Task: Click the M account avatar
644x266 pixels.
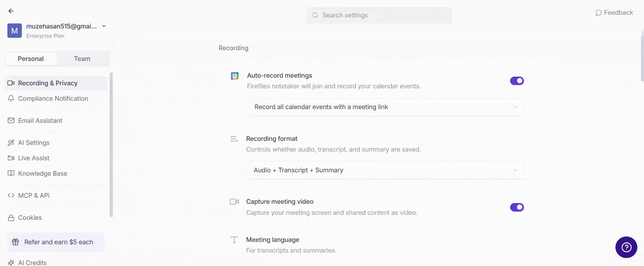Action: coord(14,30)
